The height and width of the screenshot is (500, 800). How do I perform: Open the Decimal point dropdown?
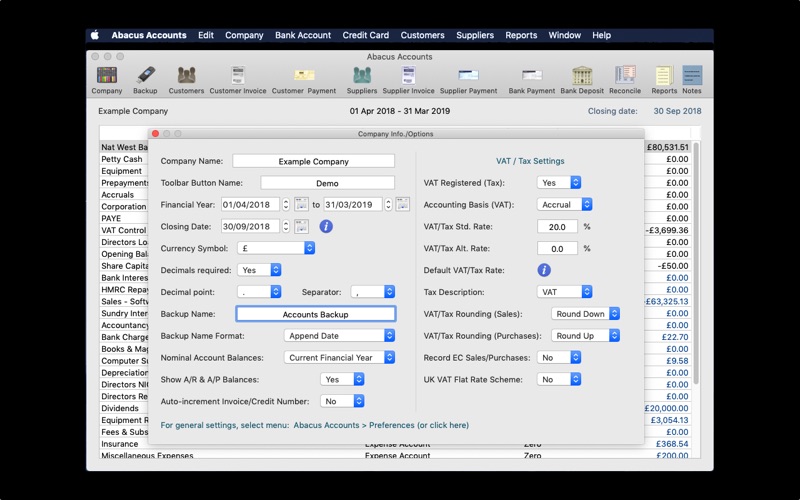click(x=259, y=292)
